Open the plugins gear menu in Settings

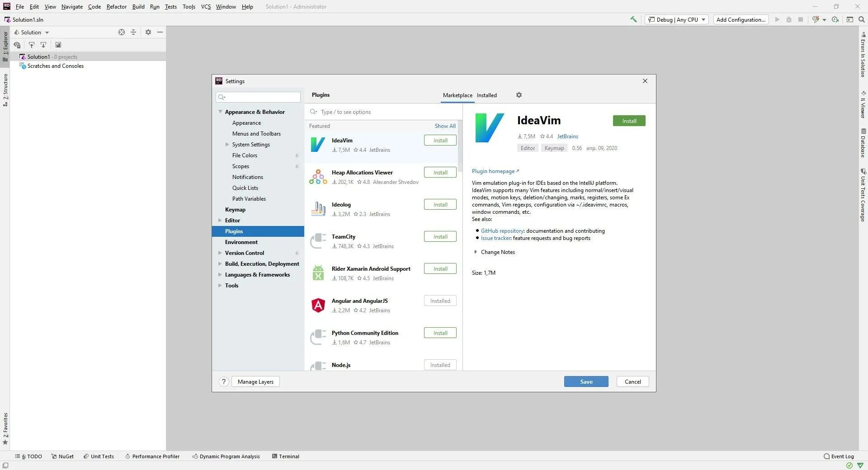tap(519, 95)
